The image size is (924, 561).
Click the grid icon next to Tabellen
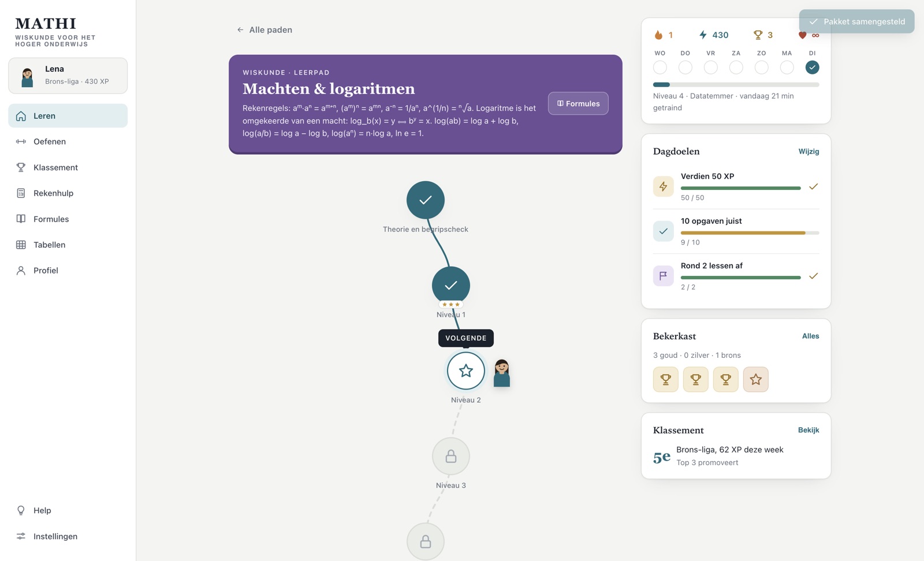point(21,245)
